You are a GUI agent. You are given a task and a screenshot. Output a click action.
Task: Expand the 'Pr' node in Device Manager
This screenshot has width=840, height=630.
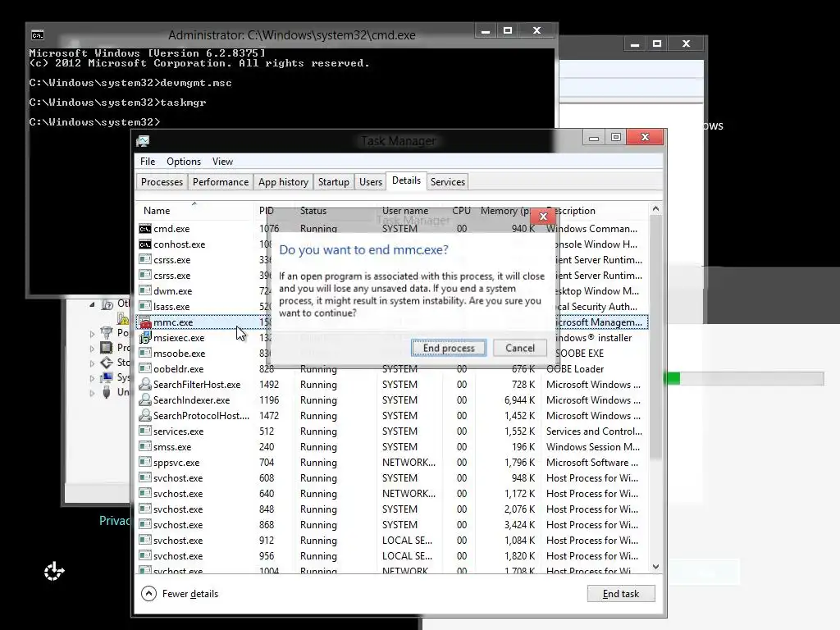[92, 348]
